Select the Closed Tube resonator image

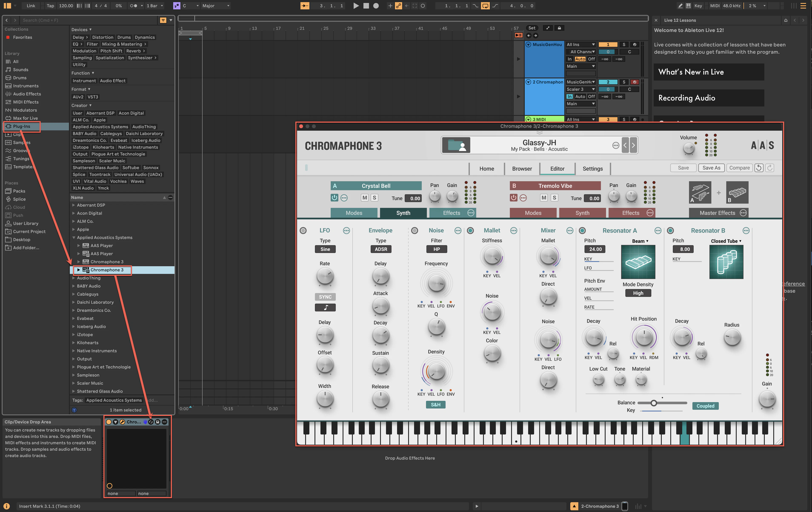[x=726, y=262]
